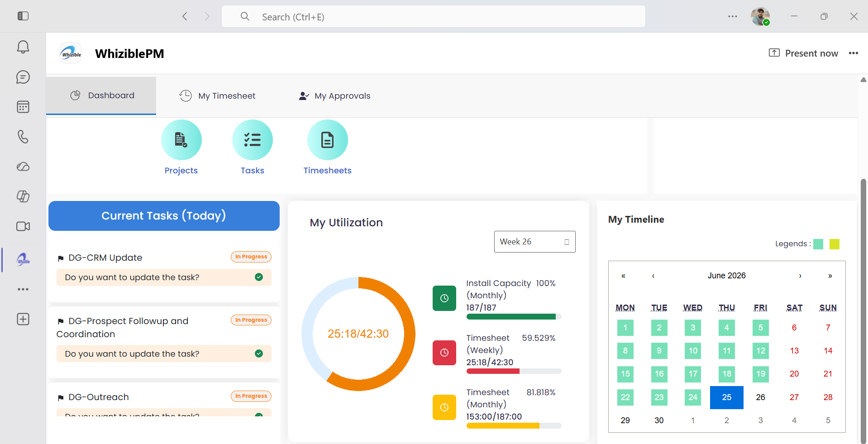Open more apps ellipsis in sidebar

click(23, 289)
